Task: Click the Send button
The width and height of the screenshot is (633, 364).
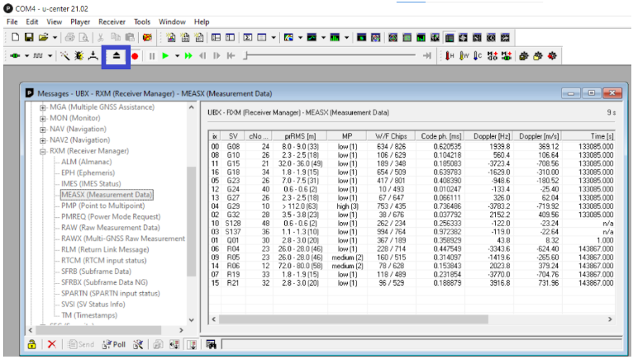Action: [81, 344]
